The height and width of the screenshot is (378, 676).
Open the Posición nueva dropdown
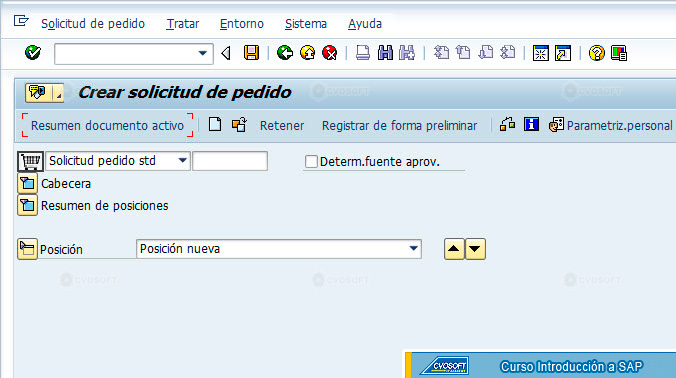coord(413,249)
